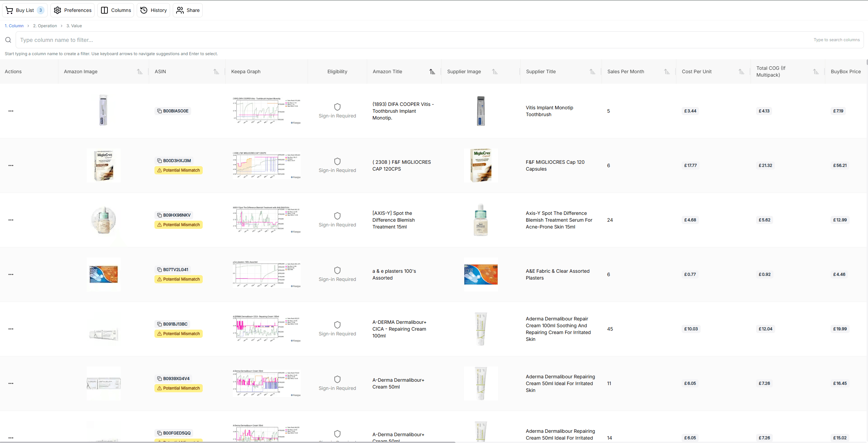Sort by Supplier Title column icon
The image size is (868, 443).
(592, 72)
